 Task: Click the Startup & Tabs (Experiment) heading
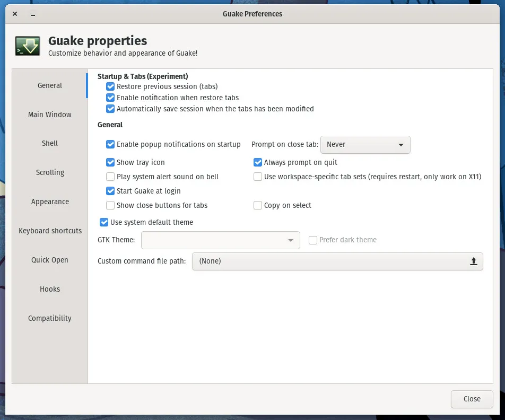click(x=143, y=76)
